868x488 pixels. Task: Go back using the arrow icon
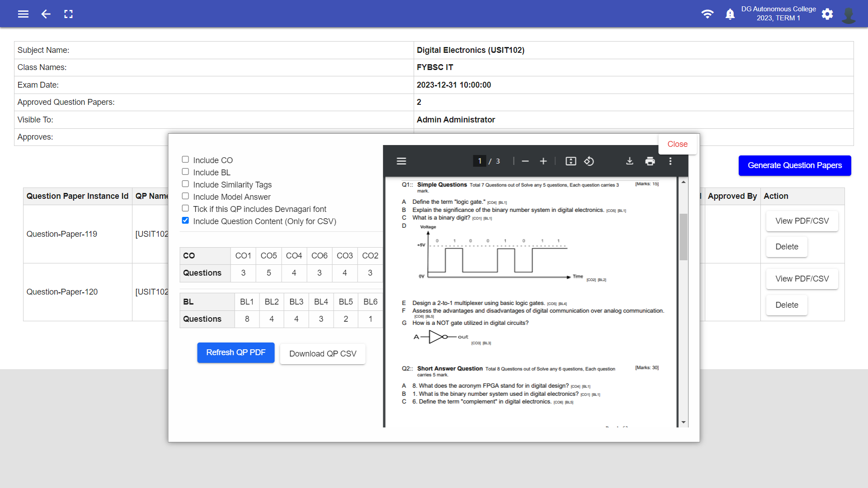tap(46, 14)
